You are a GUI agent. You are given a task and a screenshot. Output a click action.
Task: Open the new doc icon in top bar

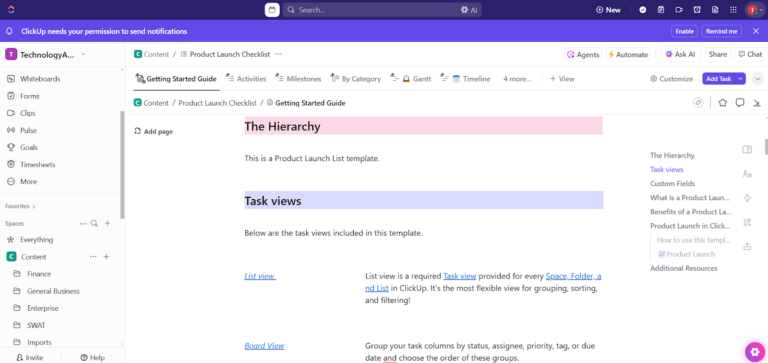click(715, 10)
